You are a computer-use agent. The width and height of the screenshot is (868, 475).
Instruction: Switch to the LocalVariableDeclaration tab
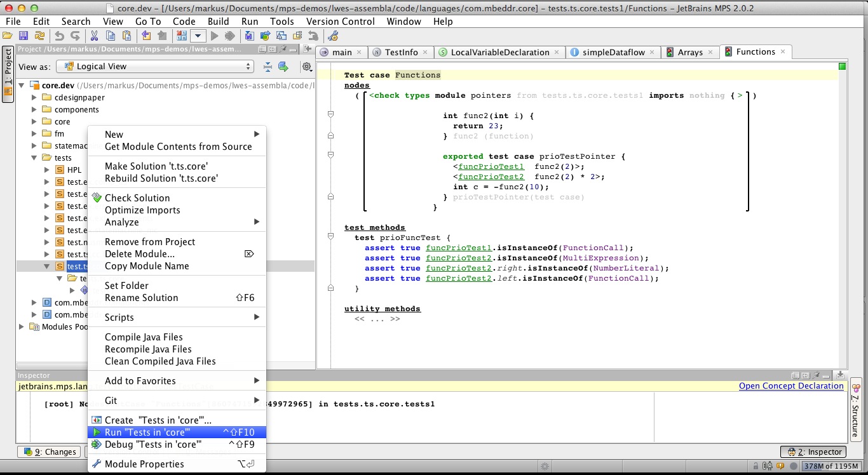(x=500, y=52)
